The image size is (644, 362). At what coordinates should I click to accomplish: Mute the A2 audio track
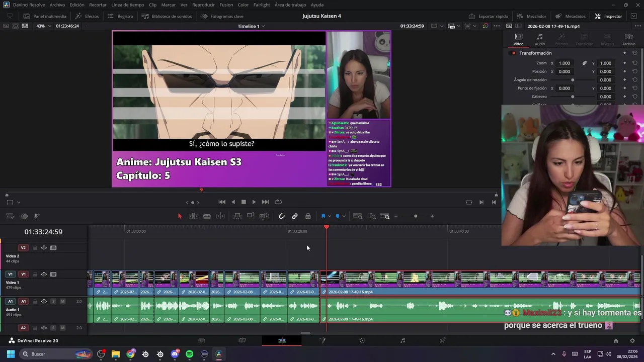click(x=62, y=328)
